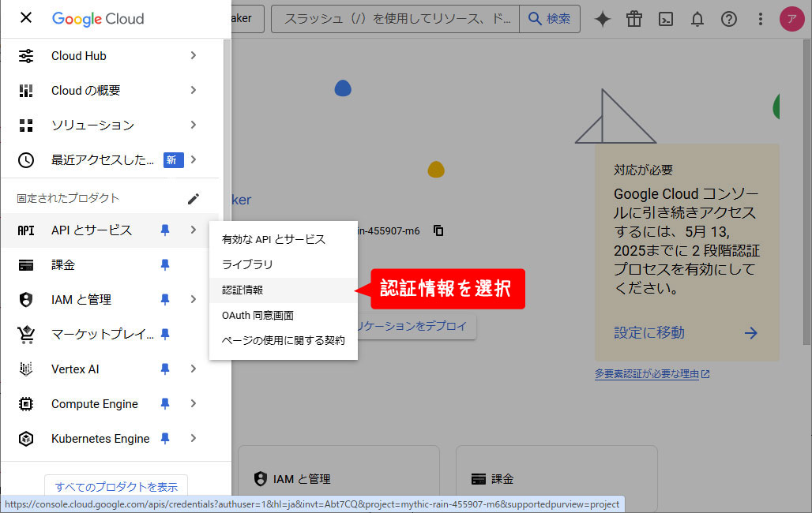Unpin Kubernetes Engine with its pin icon
812x513 pixels.
pyautogui.click(x=164, y=439)
